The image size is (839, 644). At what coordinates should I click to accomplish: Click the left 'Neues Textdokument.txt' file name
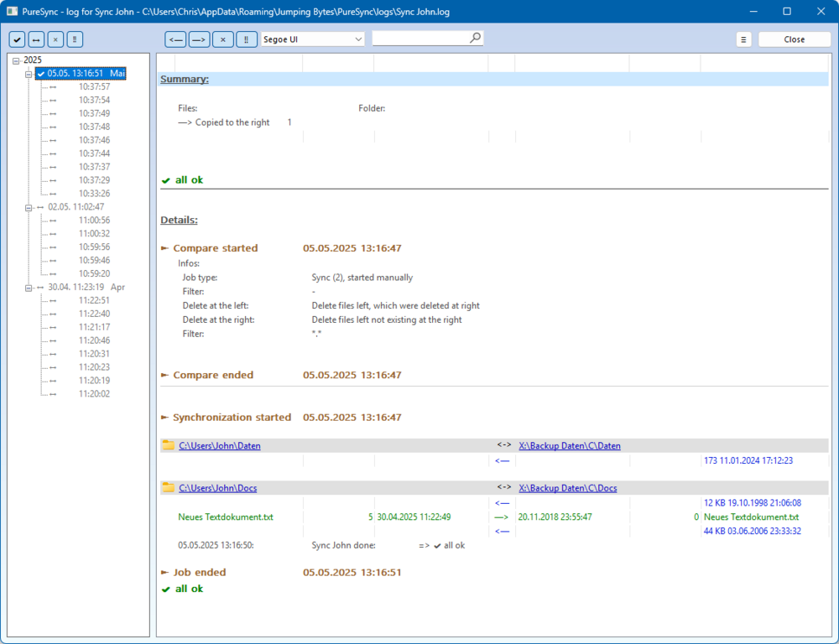pos(226,517)
